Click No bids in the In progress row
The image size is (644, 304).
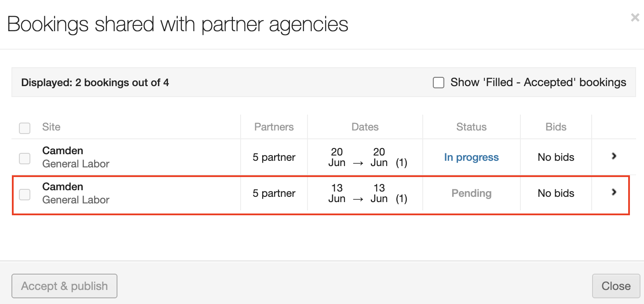(556, 157)
